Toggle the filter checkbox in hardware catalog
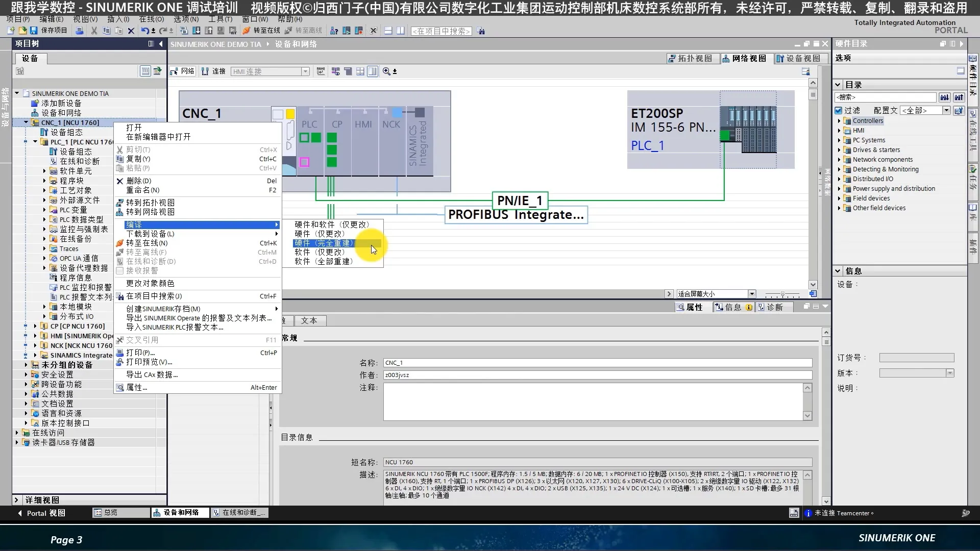Screen dimensions: 980x551 click(838, 110)
